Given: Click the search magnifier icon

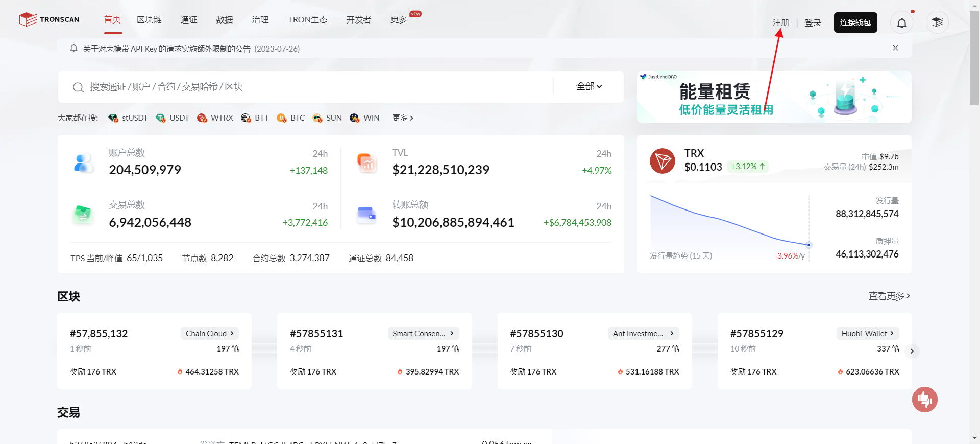Looking at the screenshot, I should pyautogui.click(x=78, y=87).
